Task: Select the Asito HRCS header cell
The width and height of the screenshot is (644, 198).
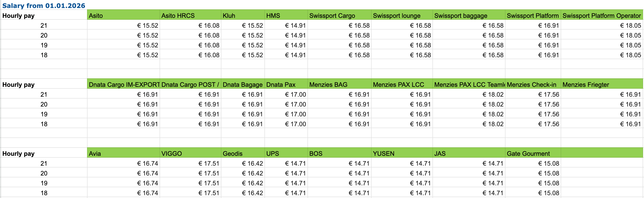Action: (190, 15)
